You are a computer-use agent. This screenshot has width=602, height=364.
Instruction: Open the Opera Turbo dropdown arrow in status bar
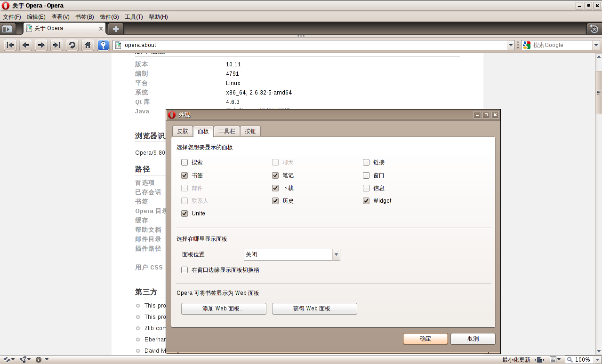[47, 360]
